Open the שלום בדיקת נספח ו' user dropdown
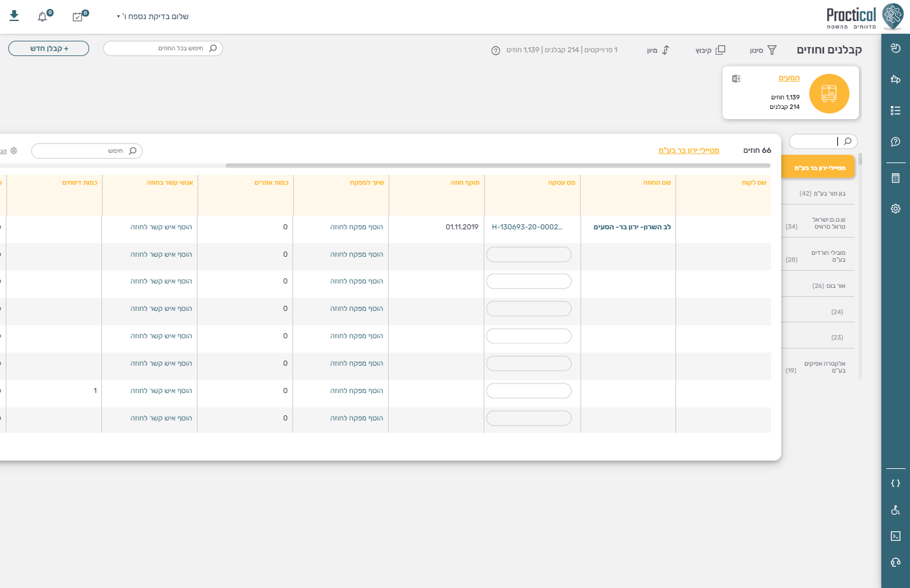The height and width of the screenshot is (588, 910). click(x=153, y=17)
